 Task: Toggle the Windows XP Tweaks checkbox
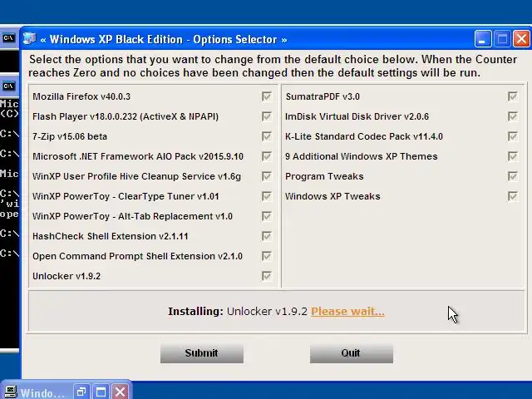(513, 196)
